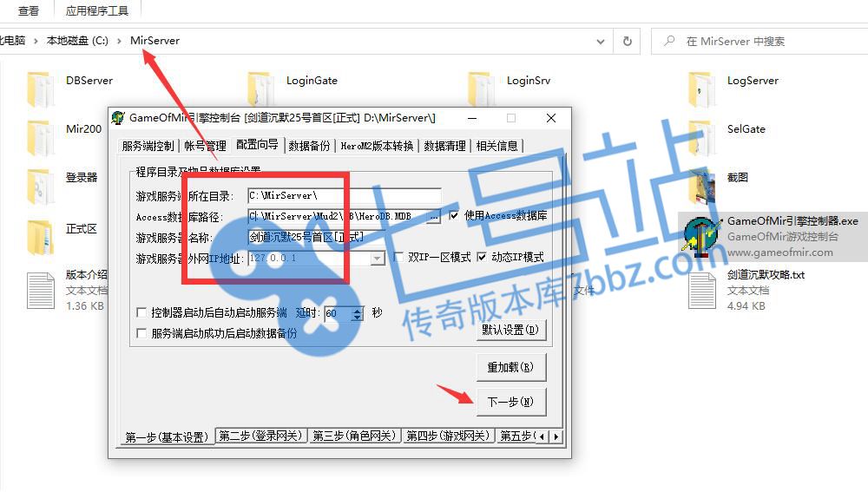Enable 服务端启动成功后启动数据备份 checkbox
Screen dimensions: 868x492
[141, 333]
